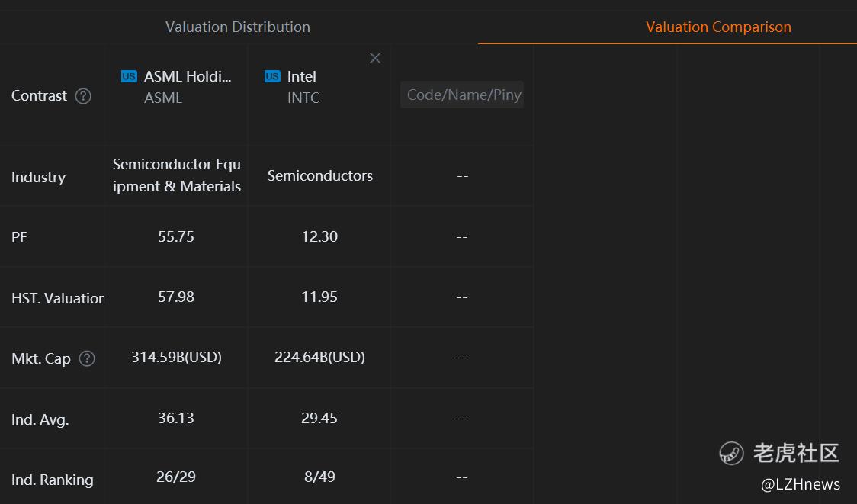857x504 pixels.
Task: Click the help icon next to Contrast
Action: click(83, 96)
